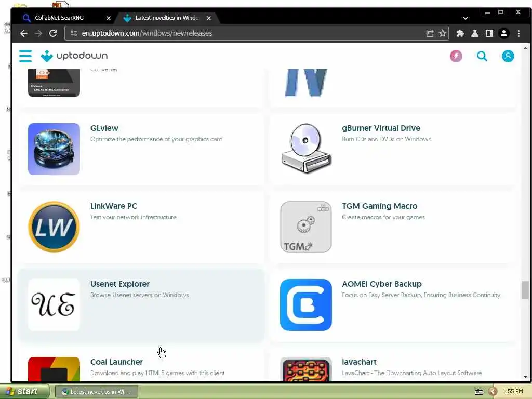Screen dimensions: 532x399
Task: Click 'LavaChart - The Flowcharting Auto Layout' text
Action: pyautogui.click(x=412, y=373)
